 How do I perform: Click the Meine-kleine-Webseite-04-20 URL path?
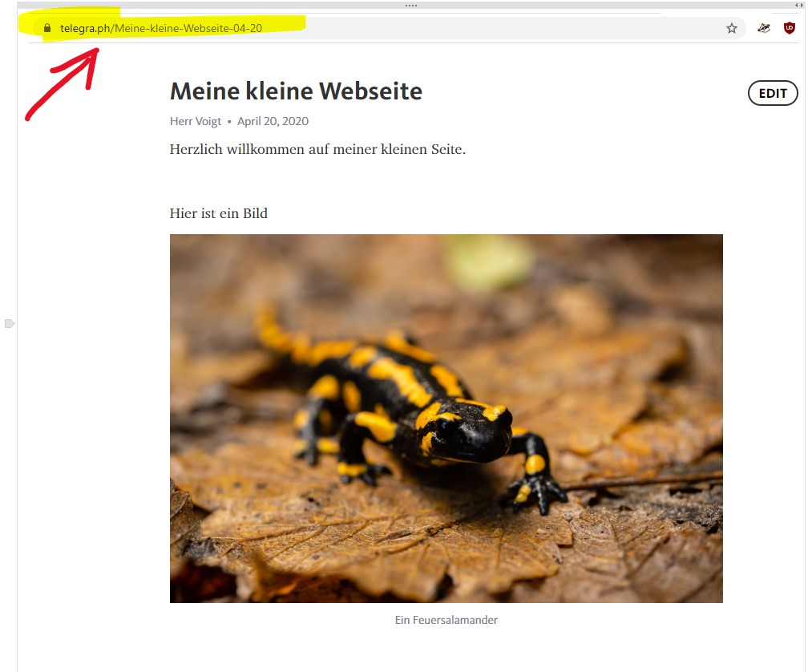[188, 28]
